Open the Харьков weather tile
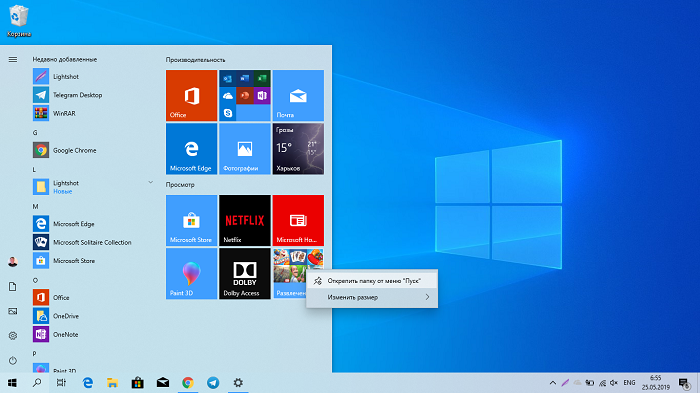The width and height of the screenshot is (700, 393). click(x=298, y=149)
